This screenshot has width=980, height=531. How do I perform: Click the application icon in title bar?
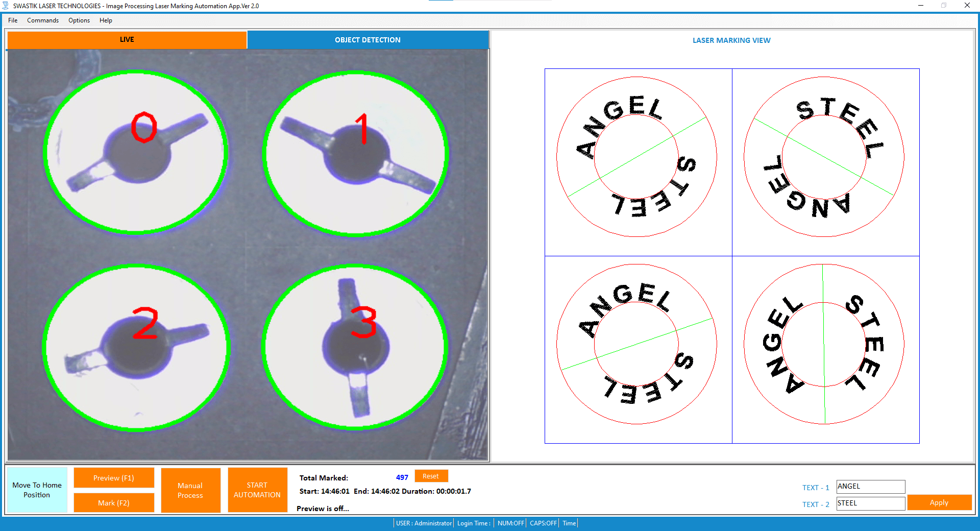coord(6,6)
